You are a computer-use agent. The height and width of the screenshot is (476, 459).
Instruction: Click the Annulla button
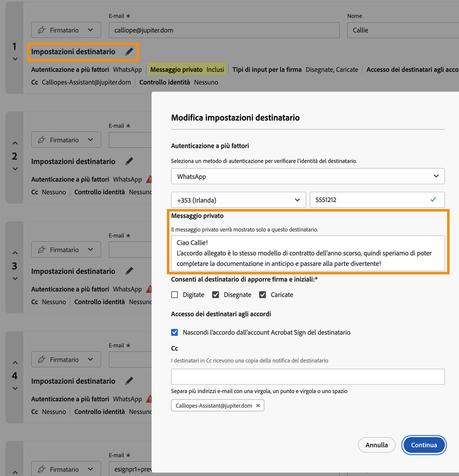point(377,445)
